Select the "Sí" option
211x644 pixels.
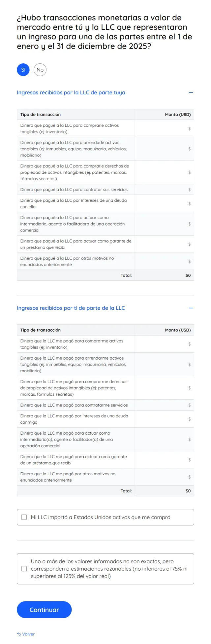coord(23,70)
